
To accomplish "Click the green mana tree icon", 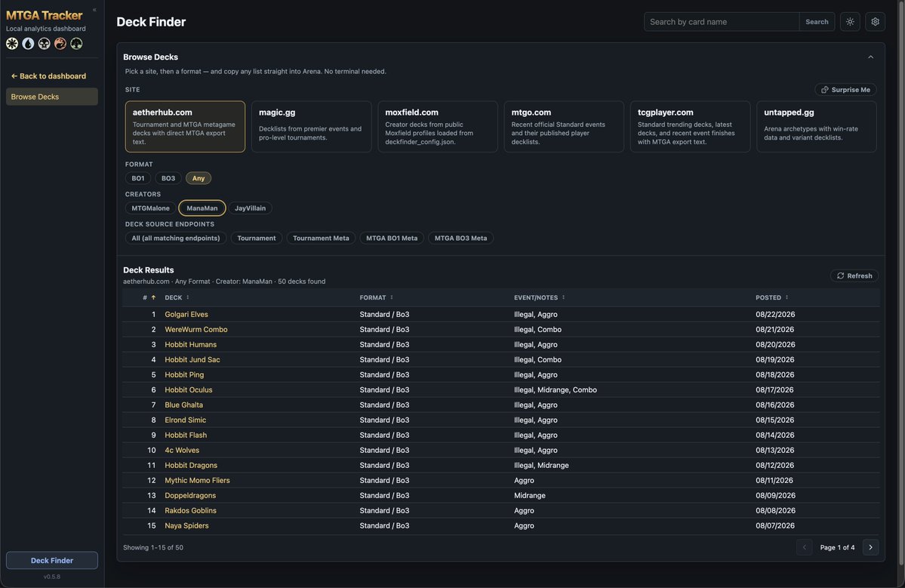I will coord(76,43).
